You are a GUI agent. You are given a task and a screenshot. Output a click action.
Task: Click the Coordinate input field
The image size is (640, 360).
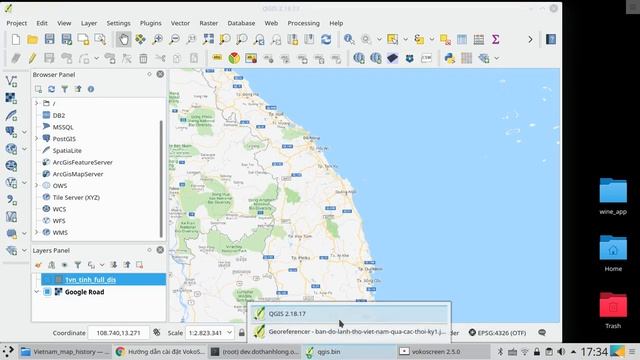pos(118,333)
